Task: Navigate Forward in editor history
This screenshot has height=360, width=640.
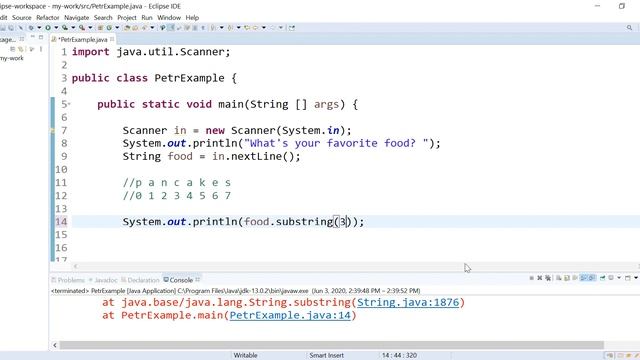Action: point(272,28)
